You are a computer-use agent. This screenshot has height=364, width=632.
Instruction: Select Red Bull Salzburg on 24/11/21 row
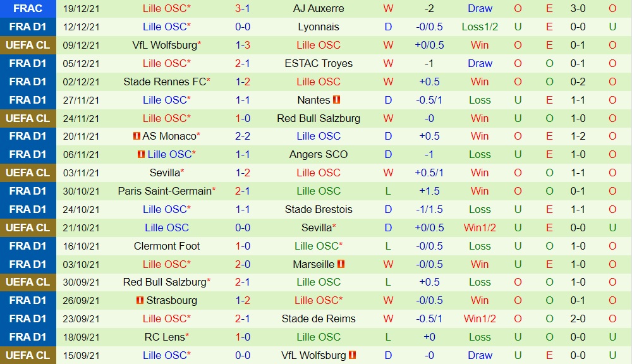[319, 118]
